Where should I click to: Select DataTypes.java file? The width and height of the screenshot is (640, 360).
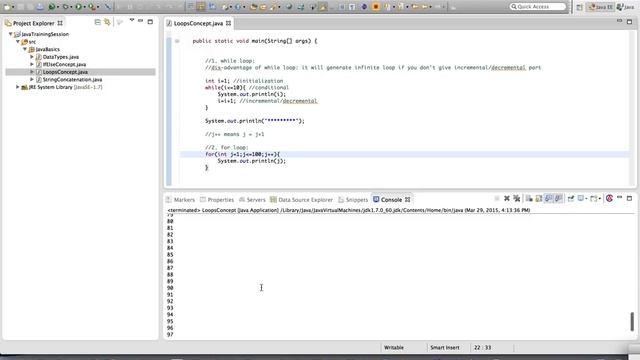(61, 57)
